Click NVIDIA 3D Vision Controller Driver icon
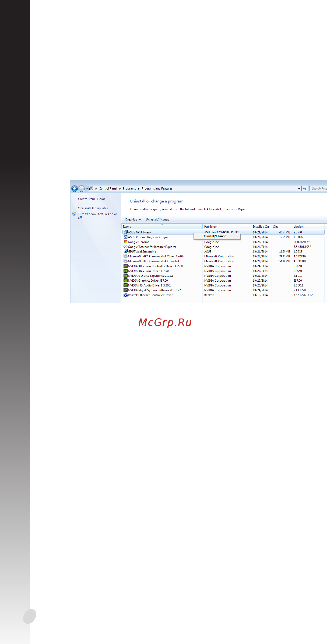 point(125,266)
